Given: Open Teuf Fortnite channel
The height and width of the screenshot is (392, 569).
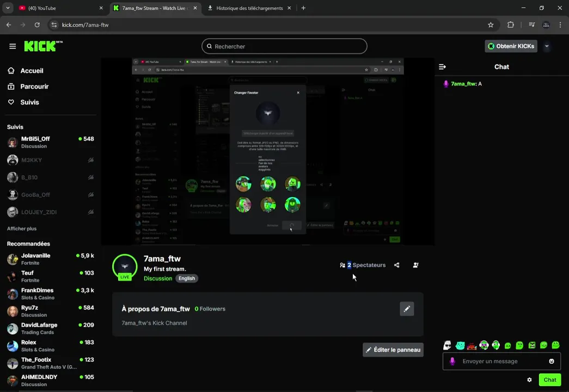Looking at the screenshot, I should 51,277.
